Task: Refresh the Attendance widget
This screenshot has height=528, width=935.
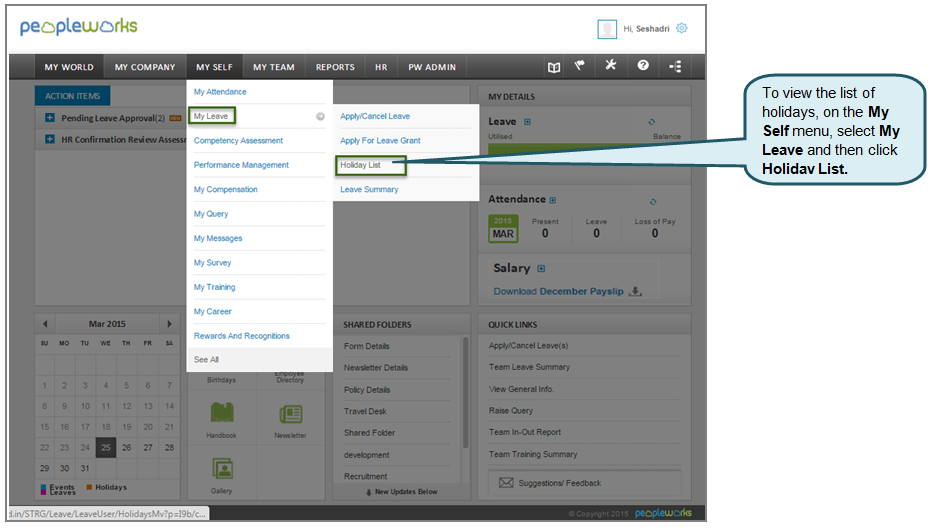Action: (653, 202)
